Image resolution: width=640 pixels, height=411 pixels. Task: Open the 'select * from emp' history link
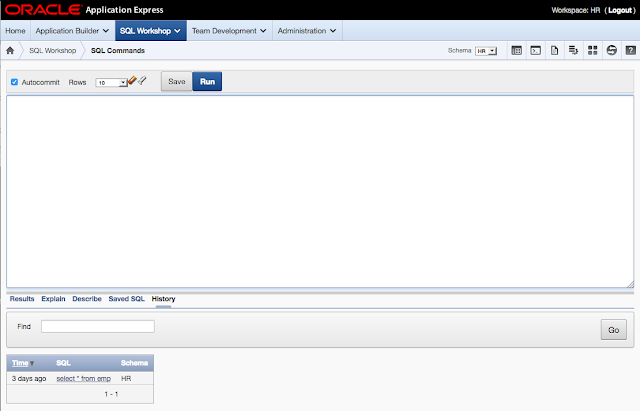click(84, 379)
